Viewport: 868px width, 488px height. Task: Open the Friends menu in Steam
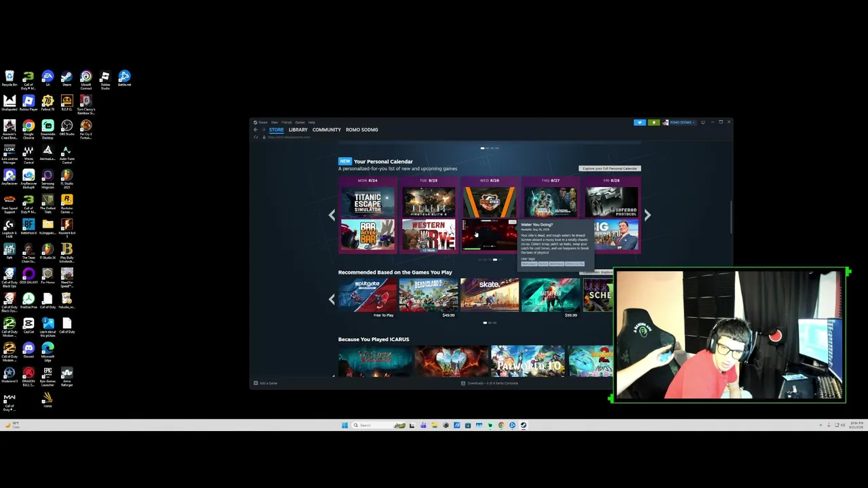(x=287, y=123)
